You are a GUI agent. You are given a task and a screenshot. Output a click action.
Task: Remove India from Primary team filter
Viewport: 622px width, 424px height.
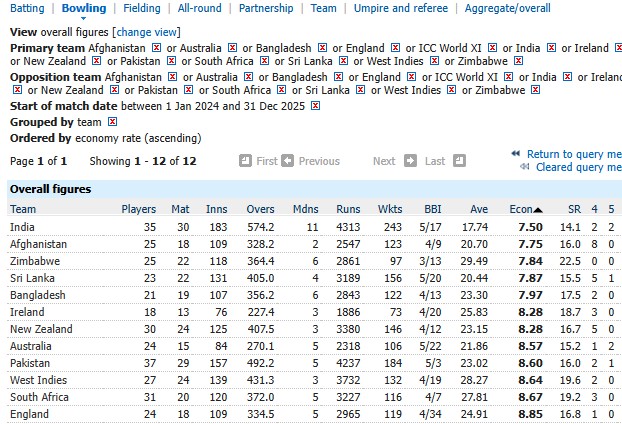pos(551,48)
